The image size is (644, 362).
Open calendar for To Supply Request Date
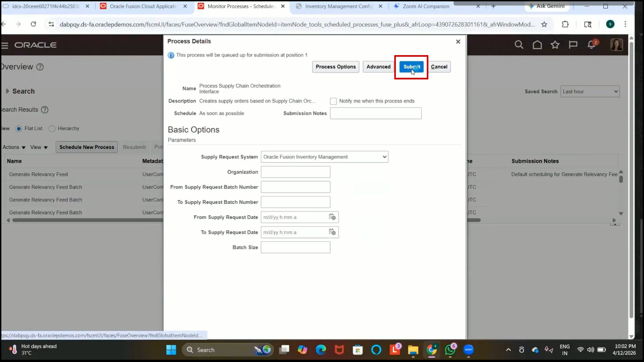click(x=332, y=232)
